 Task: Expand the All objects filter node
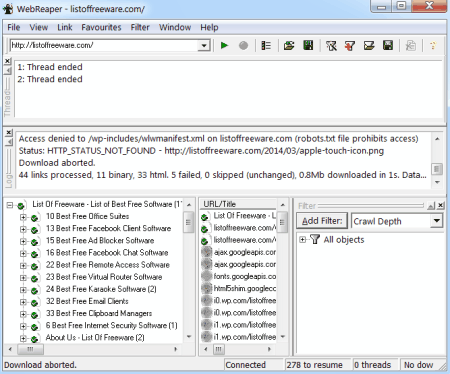(x=302, y=240)
